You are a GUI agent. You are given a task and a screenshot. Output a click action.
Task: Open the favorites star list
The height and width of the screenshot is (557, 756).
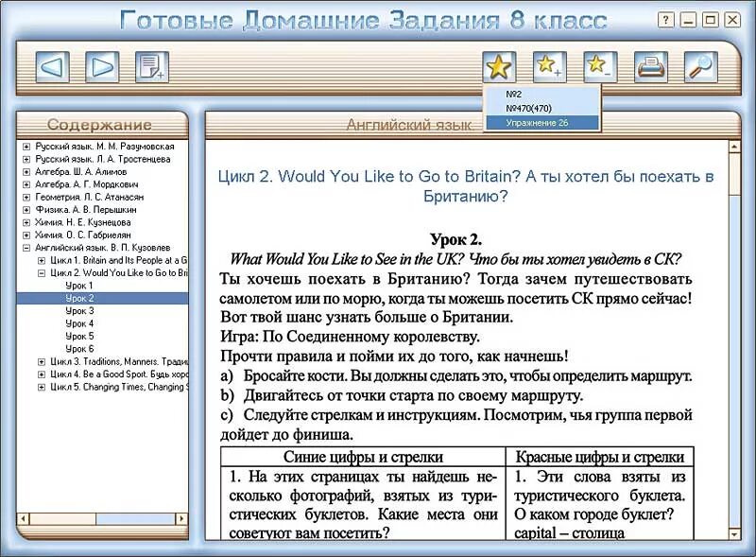499,66
